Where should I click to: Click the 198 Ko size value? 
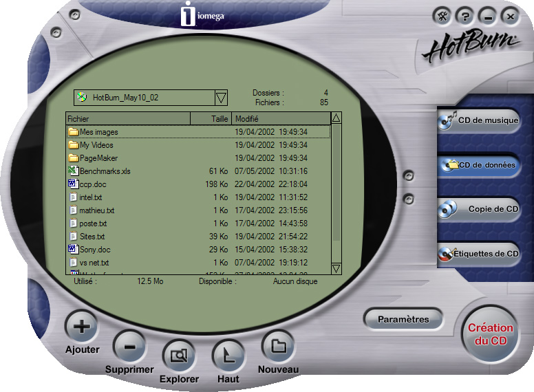pyautogui.click(x=216, y=184)
